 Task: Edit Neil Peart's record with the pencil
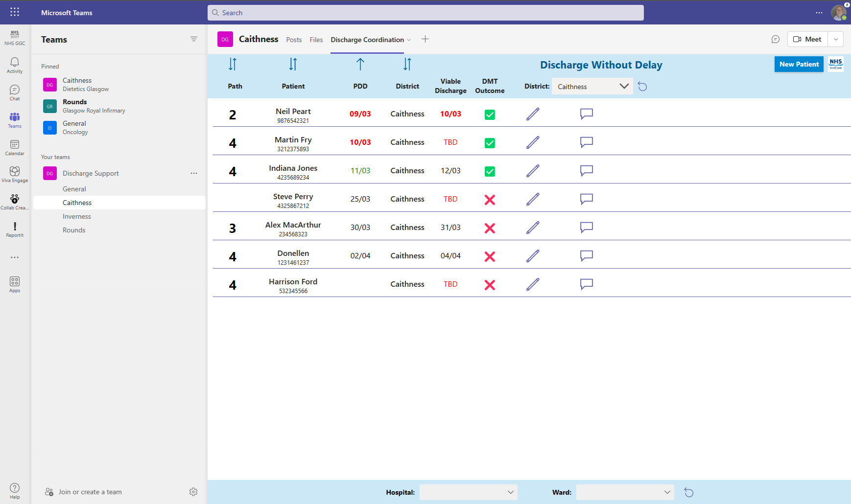(533, 114)
